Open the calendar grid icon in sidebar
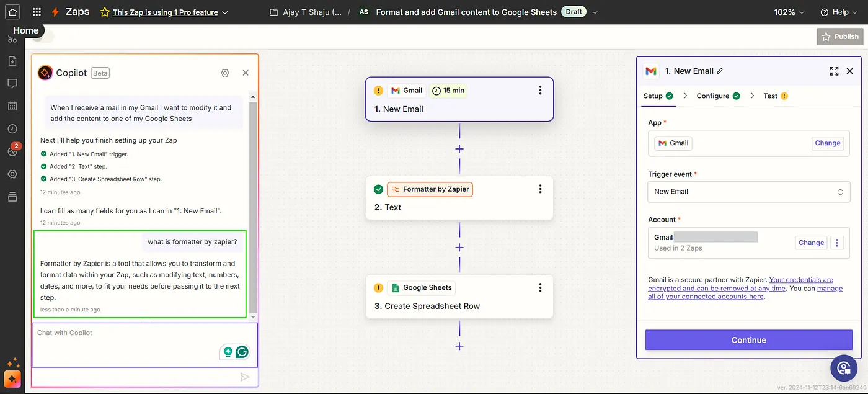This screenshot has height=394, width=868. [12, 106]
